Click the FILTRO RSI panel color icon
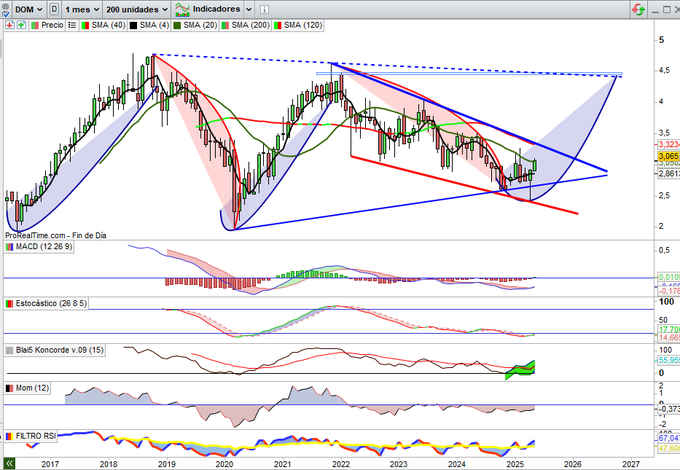680x470 pixels. [9, 436]
